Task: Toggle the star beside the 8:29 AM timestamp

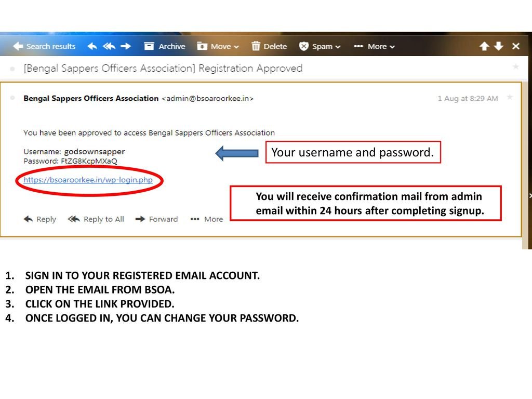Action: click(x=510, y=97)
